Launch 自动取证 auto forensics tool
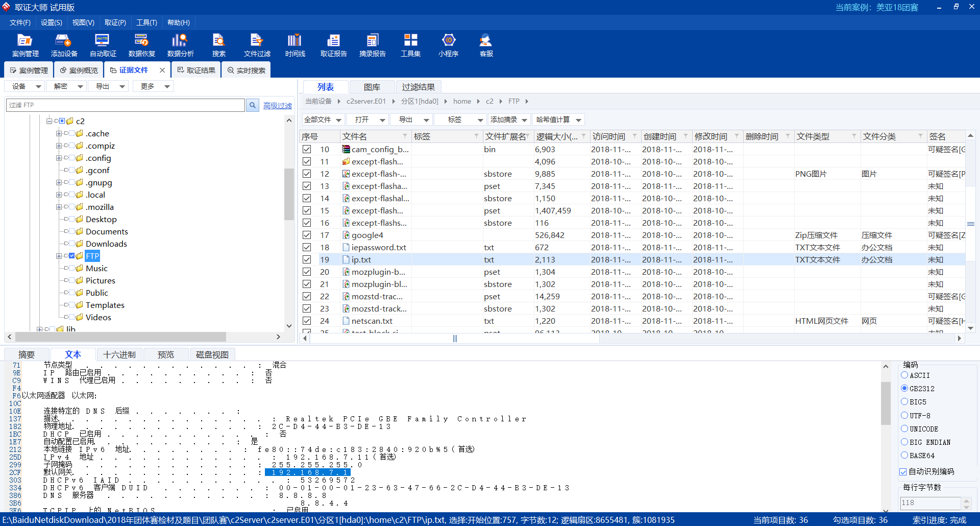The width and height of the screenshot is (980, 526). click(x=103, y=45)
